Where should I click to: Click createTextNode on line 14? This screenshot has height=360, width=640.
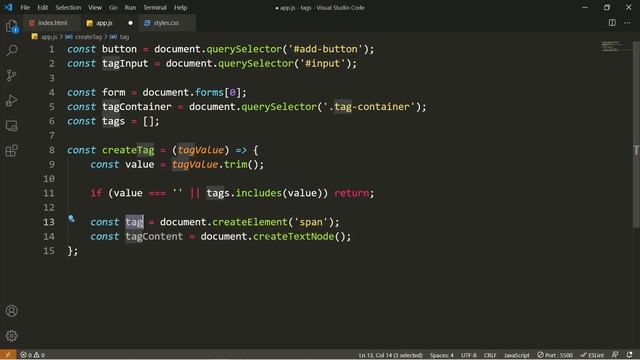293,236
